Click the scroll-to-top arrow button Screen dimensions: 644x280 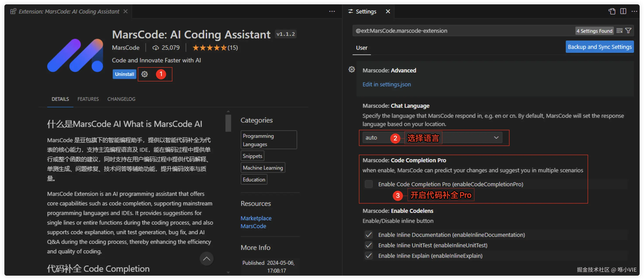click(x=206, y=259)
